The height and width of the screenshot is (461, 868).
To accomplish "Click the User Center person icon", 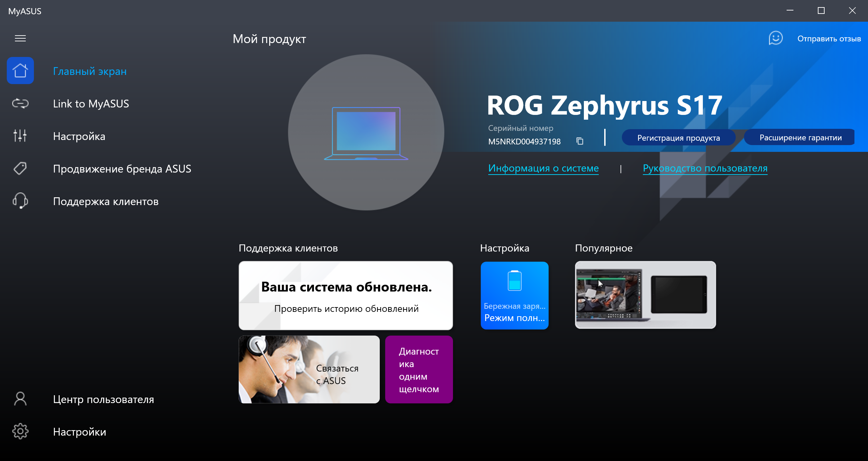I will click(x=20, y=399).
